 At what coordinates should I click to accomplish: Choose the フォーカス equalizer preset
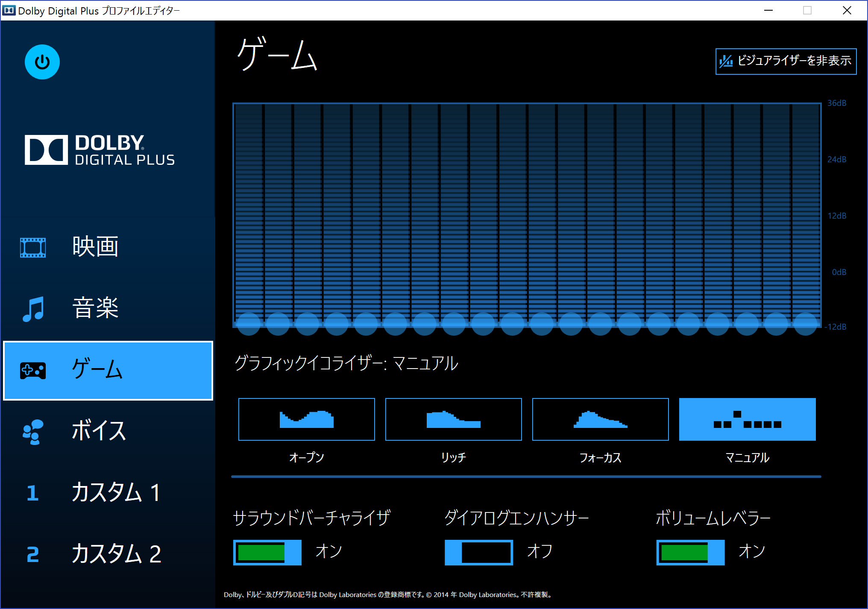tap(601, 419)
